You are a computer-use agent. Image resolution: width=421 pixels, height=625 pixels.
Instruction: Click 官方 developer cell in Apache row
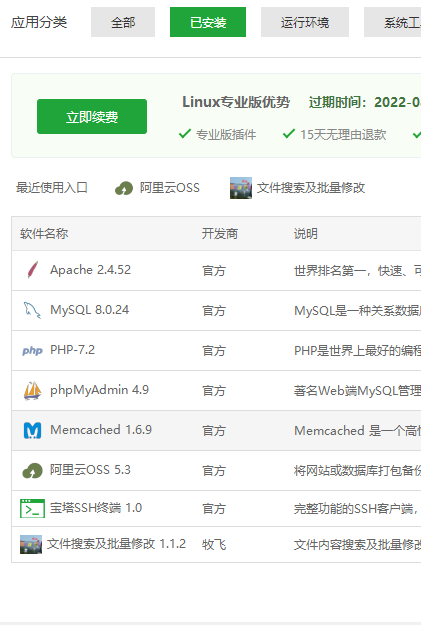click(x=214, y=271)
